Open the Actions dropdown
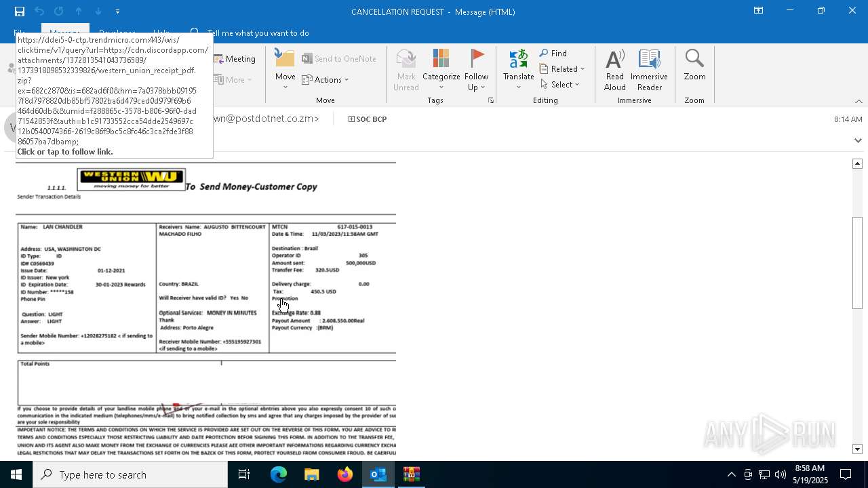The image size is (868, 488). tap(325, 79)
